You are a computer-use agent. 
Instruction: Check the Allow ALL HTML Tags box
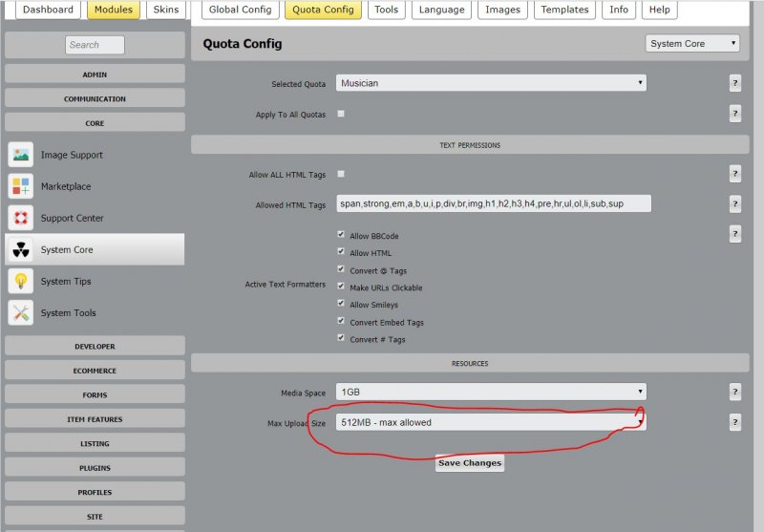(x=341, y=174)
